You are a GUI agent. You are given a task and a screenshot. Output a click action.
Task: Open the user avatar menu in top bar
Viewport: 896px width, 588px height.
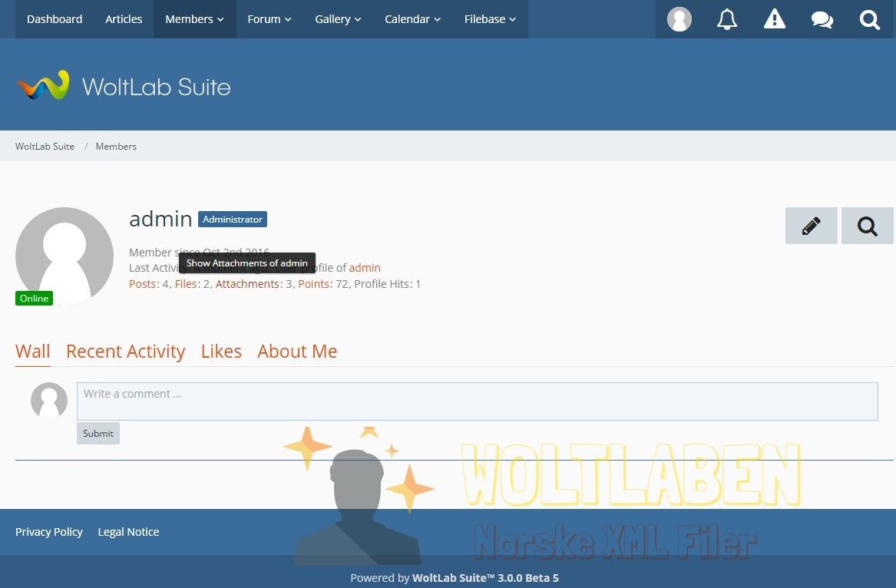679,19
